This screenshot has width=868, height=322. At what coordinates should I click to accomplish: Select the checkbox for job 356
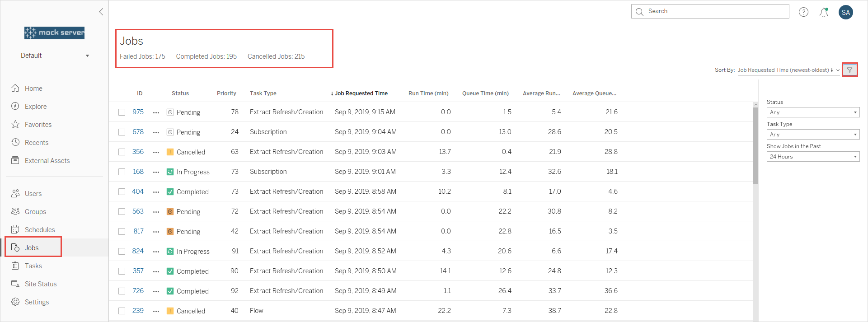[122, 152]
